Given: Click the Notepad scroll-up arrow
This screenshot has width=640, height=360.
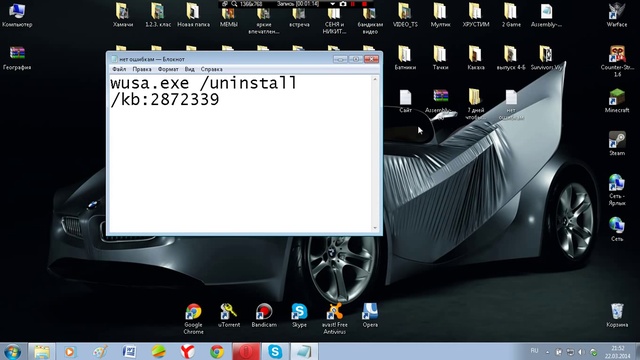Looking at the screenshot, I should (375, 79).
